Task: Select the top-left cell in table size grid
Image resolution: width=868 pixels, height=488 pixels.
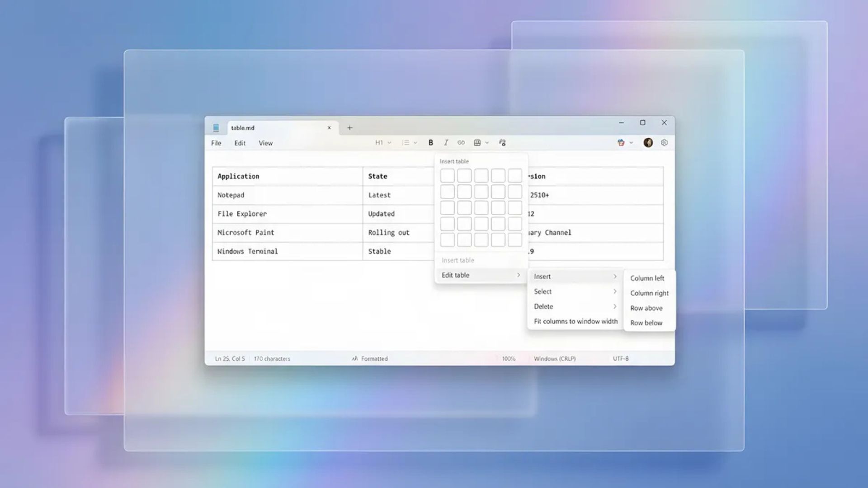Action: [447, 175]
